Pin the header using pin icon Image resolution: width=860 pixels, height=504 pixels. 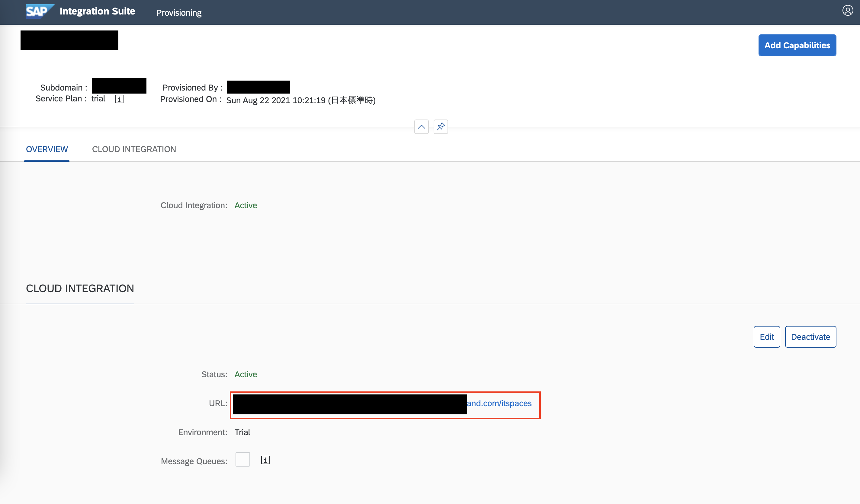coord(441,127)
